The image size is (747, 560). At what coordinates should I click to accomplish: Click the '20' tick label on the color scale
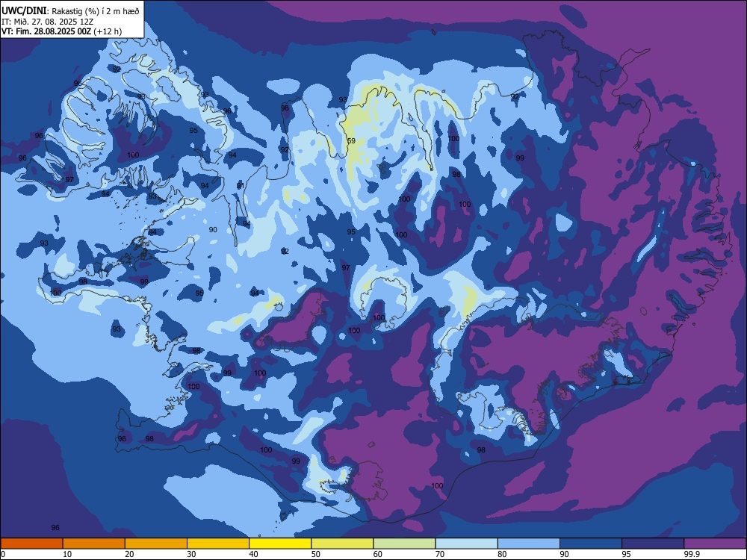tap(129, 554)
